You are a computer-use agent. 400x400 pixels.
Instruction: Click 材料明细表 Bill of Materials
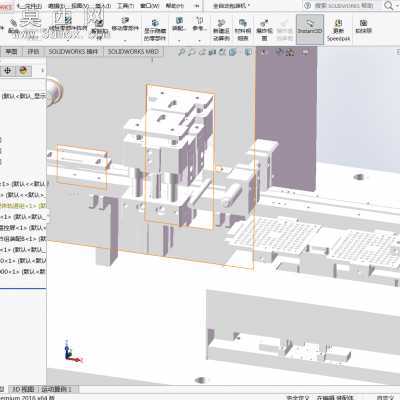(243, 30)
